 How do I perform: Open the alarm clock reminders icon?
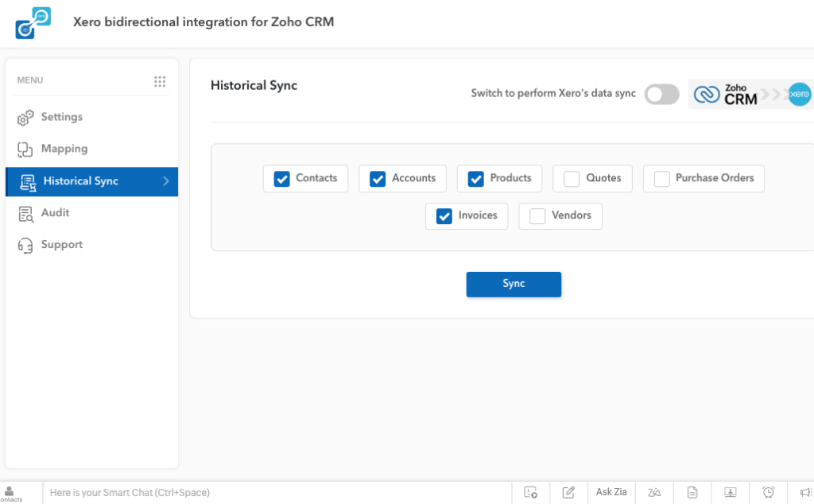769,492
